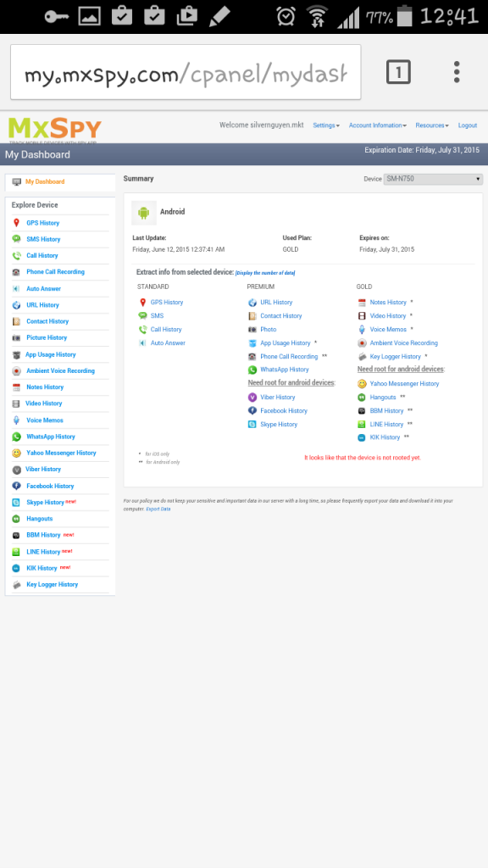Open the browser three-dot overflow menu

457,72
